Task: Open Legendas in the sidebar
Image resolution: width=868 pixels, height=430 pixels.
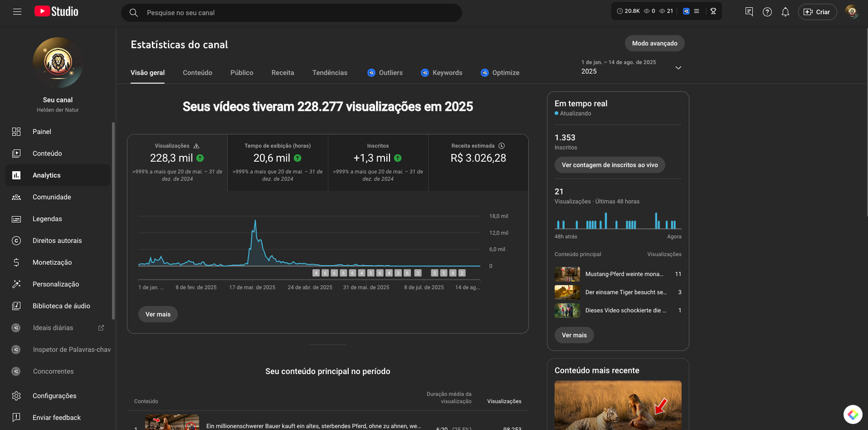Action: 58,219
